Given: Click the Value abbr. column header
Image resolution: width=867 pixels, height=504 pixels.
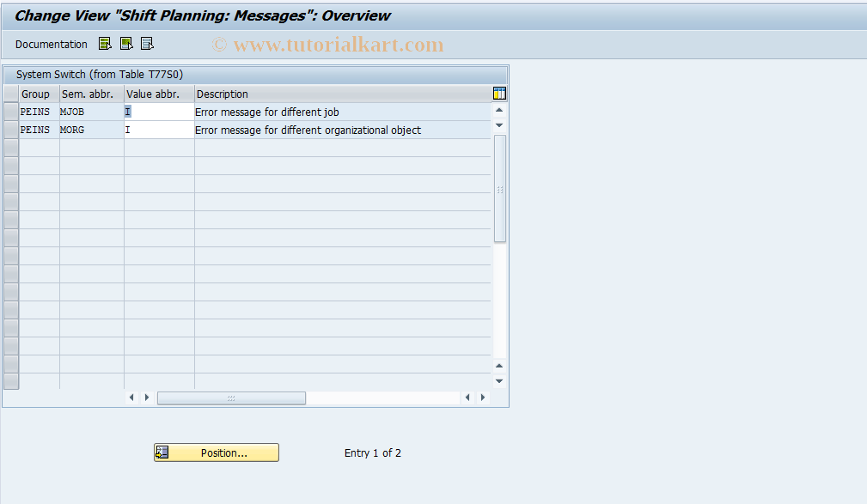Looking at the screenshot, I should tap(159, 94).
